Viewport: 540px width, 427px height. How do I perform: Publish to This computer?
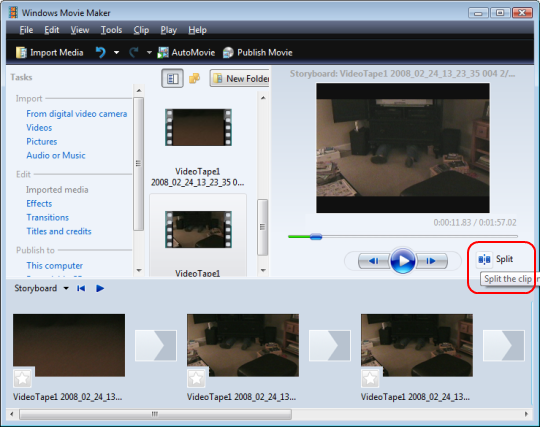pyautogui.click(x=55, y=265)
